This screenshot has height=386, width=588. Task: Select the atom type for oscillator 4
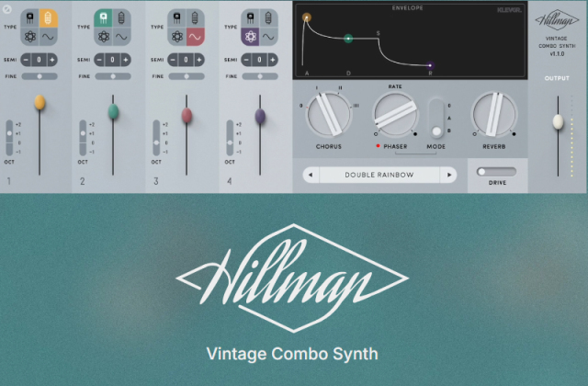pyautogui.click(x=249, y=37)
